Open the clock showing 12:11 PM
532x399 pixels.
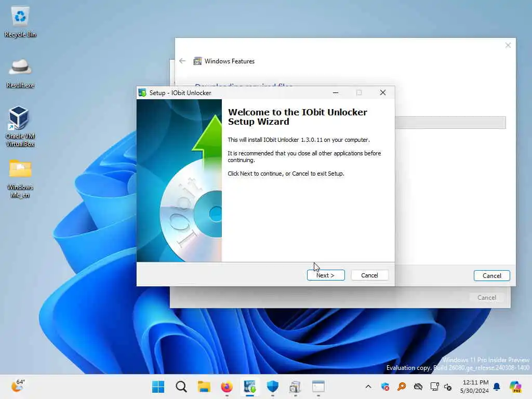click(474, 387)
